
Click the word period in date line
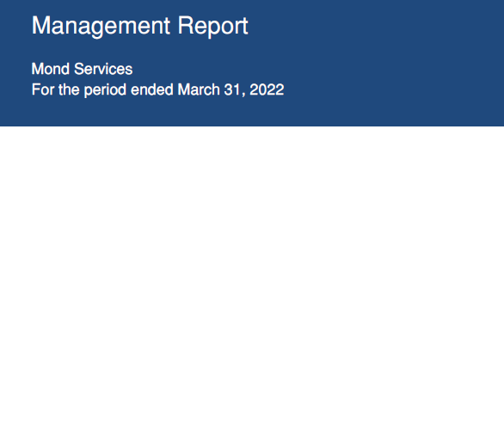105,90
